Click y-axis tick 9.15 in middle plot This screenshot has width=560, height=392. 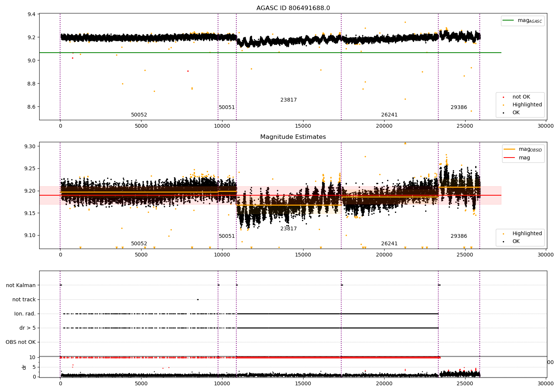pyautogui.click(x=30, y=214)
